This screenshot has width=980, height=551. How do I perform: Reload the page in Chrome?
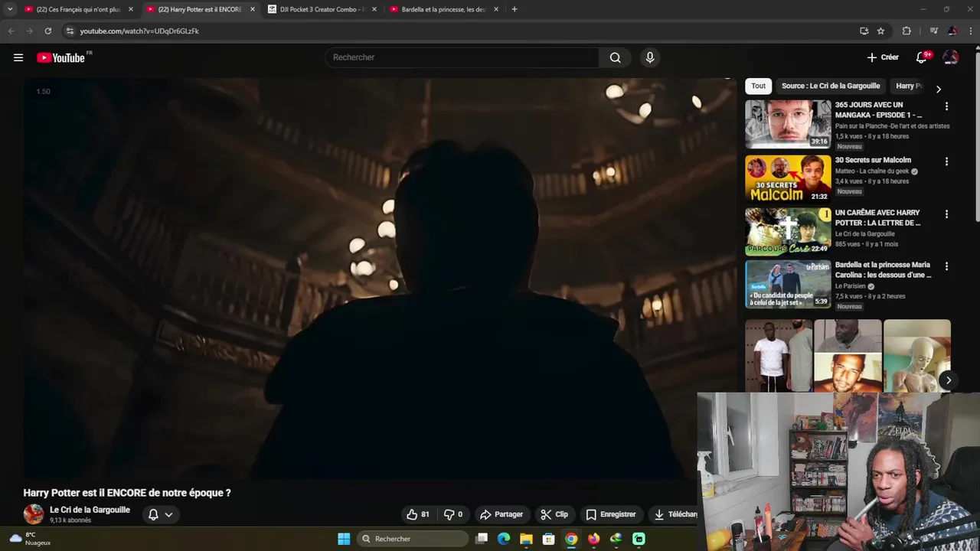tap(47, 31)
